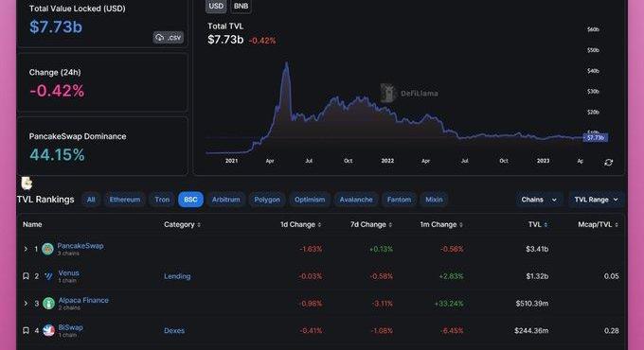Click the chart refresh icon
644x350 pixels.
609,163
